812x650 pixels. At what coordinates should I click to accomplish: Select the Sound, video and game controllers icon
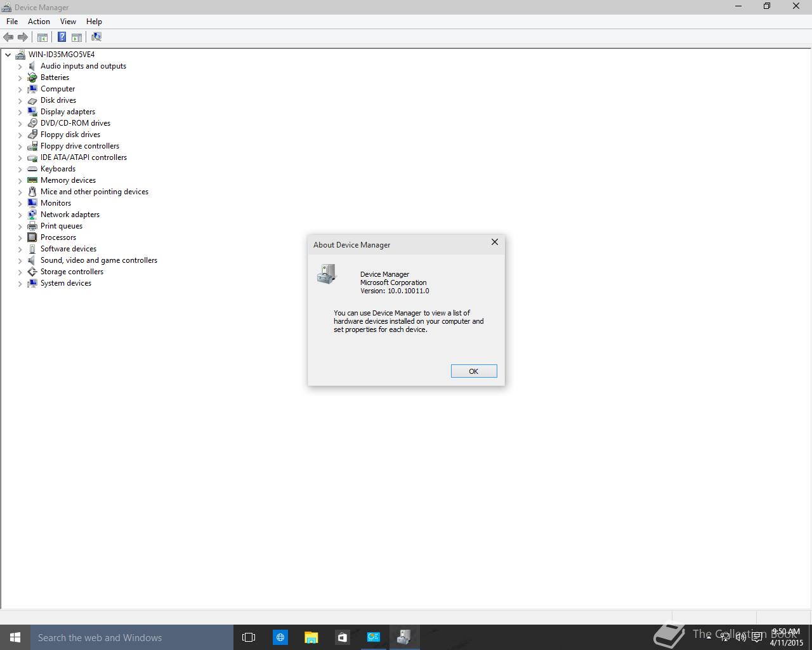coord(32,260)
